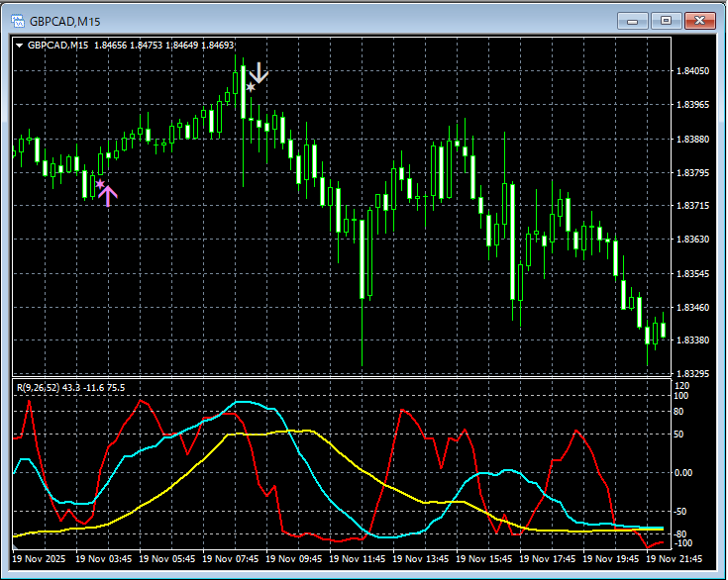Click the 19 Nov 03:45 time label

pyautogui.click(x=104, y=558)
